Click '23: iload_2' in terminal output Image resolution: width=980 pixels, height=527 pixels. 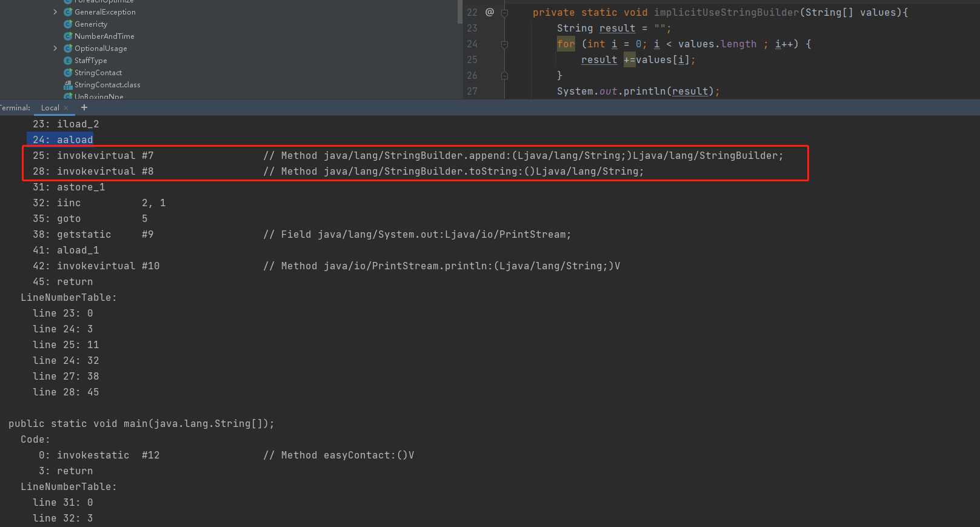click(65, 124)
